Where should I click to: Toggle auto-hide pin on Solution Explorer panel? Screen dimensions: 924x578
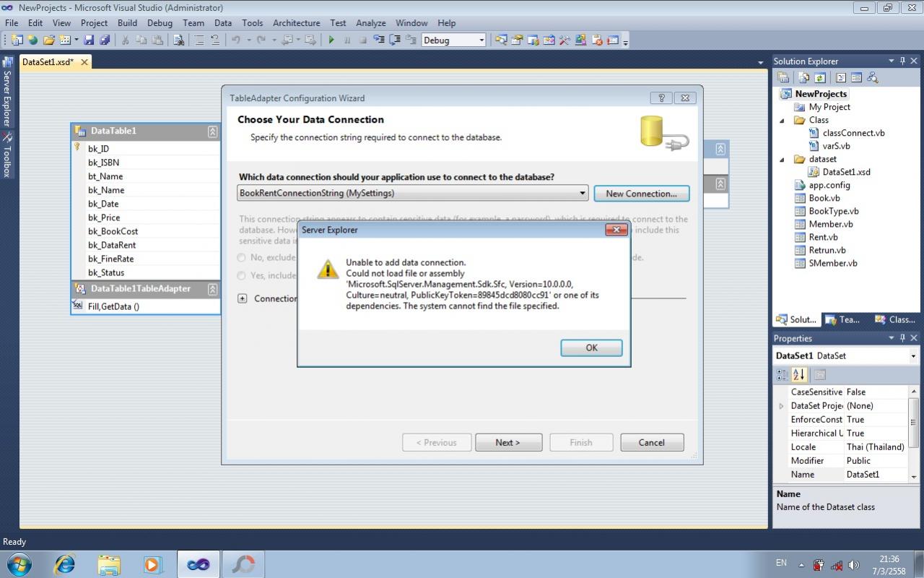point(902,61)
